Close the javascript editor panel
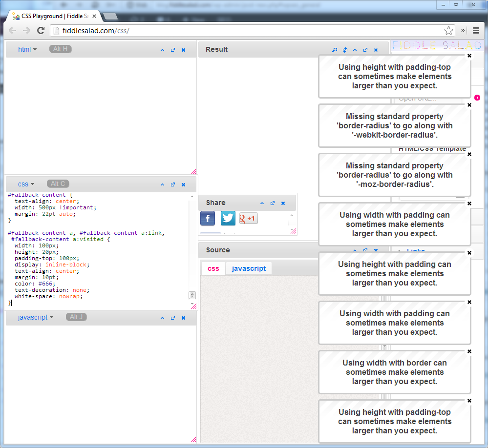 [x=183, y=318]
